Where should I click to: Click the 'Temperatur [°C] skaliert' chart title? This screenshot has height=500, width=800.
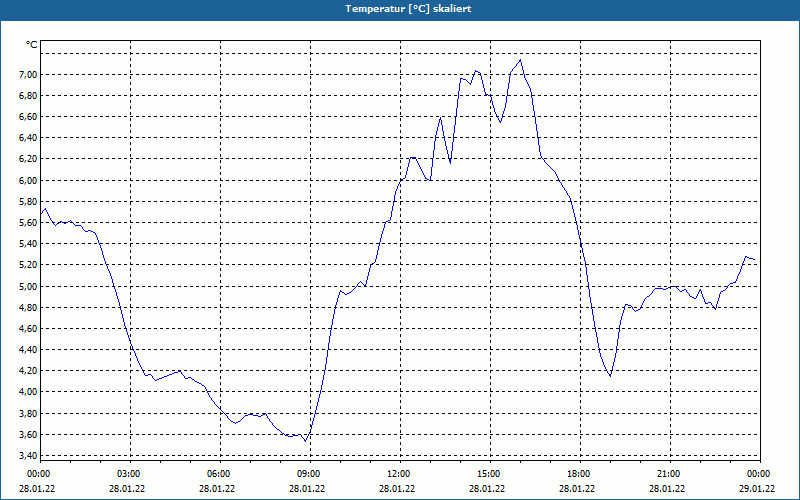tap(408, 9)
